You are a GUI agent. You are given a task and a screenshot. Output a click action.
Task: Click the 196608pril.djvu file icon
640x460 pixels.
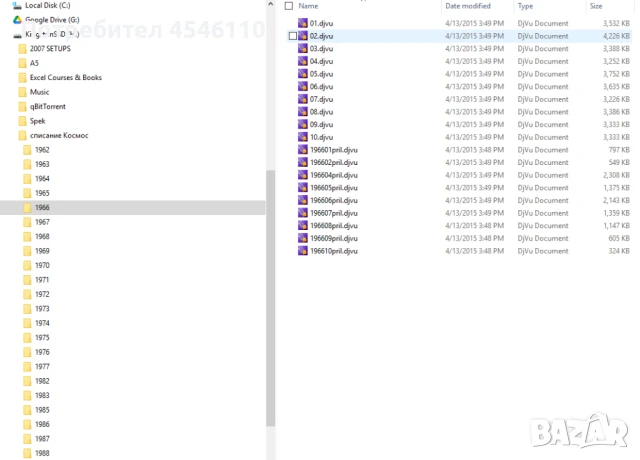(x=302, y=226)
